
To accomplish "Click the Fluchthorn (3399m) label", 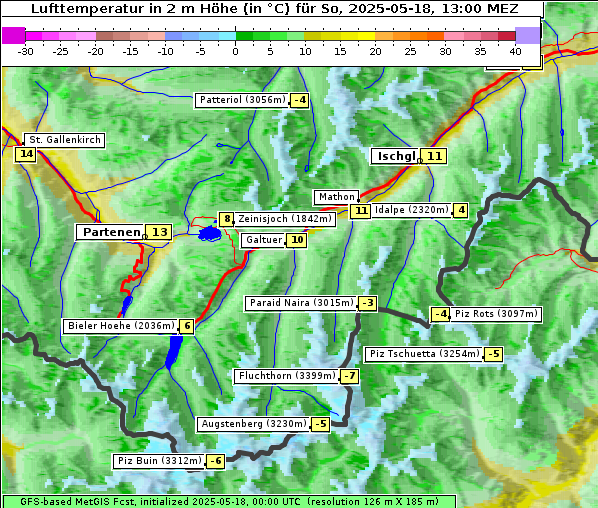I will click(287, 376).
